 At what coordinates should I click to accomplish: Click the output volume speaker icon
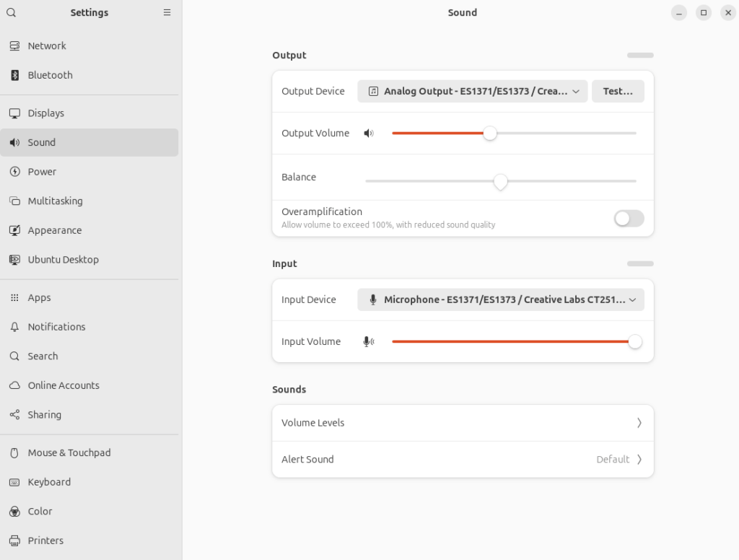(x=369, y=134)
